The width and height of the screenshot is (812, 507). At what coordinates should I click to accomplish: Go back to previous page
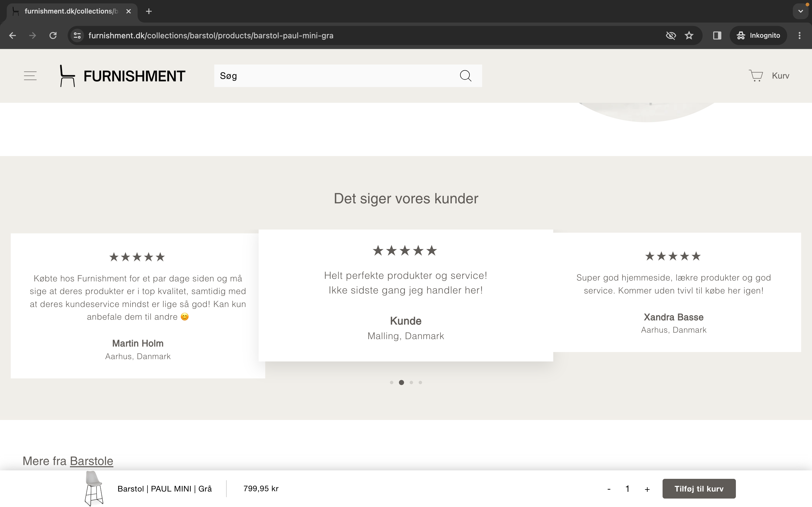(12, 35)
